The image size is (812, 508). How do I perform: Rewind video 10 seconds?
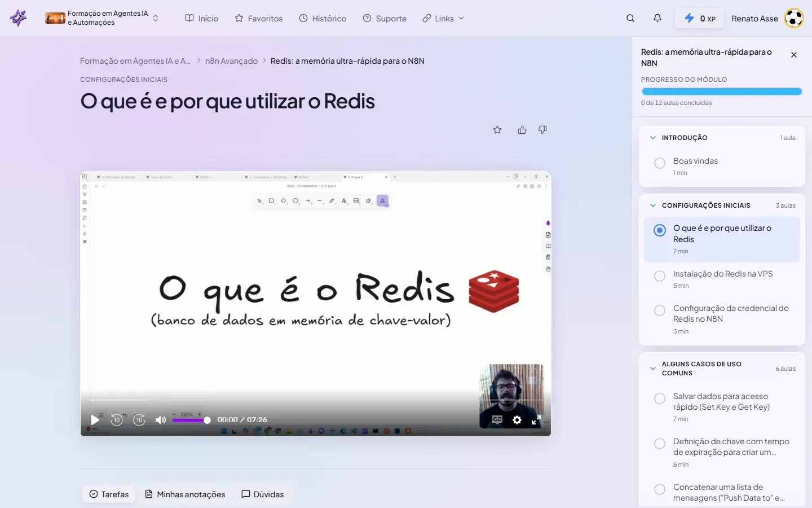[117, 419]
